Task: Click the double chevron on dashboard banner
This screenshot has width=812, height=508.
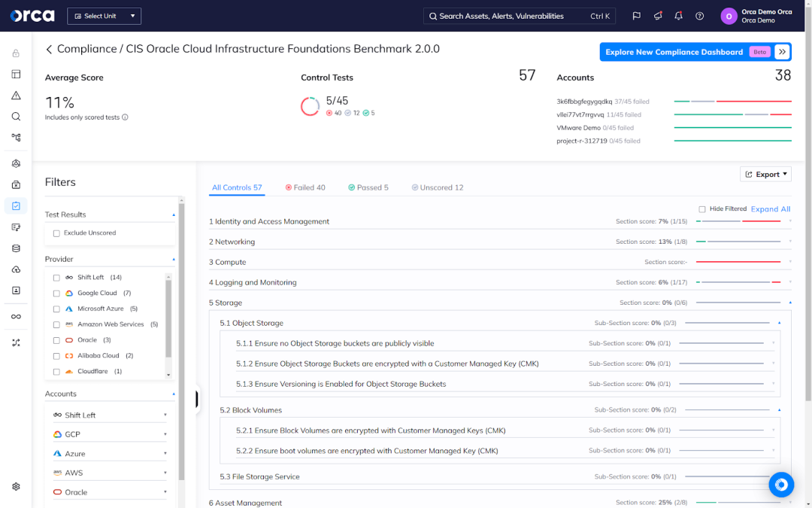Action: [x=783, y=52]
